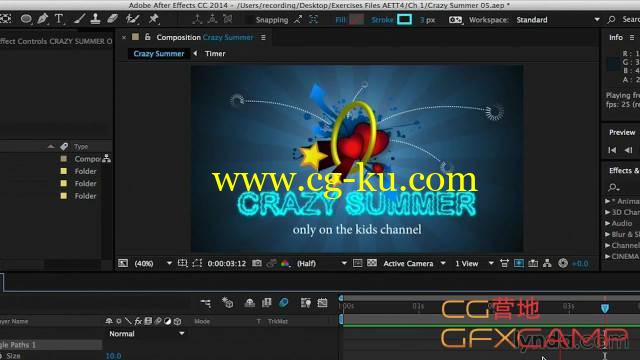Click the Comp Flowchart icon in viewer
This screenshot has width=640, height=360.
(x=547, y=263)
